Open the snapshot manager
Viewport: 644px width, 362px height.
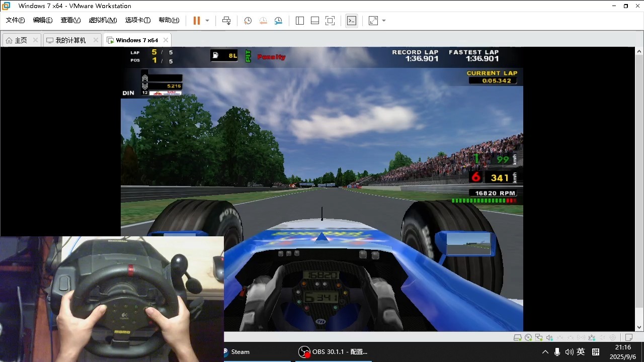click(278, 21)
